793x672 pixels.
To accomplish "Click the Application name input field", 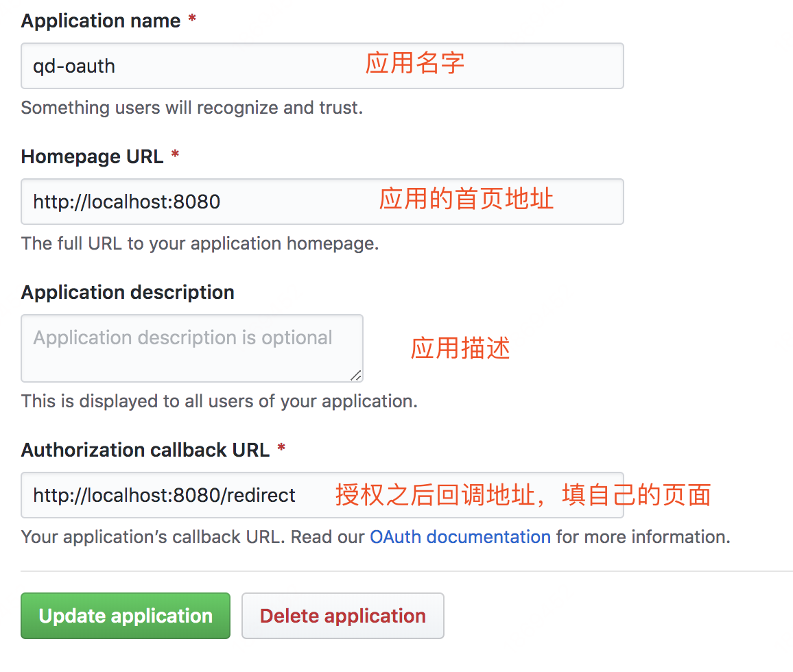I will (x=322, y=66).
